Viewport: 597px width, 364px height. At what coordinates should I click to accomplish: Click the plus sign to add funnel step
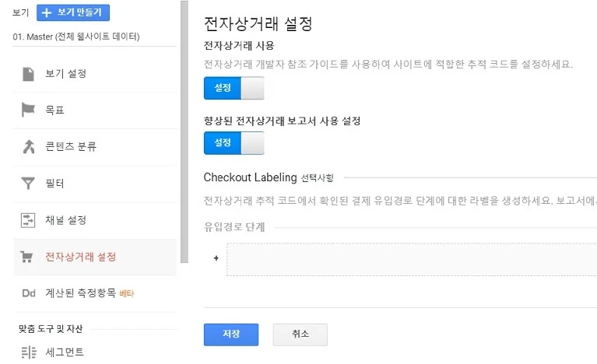(x=216, y=258)
